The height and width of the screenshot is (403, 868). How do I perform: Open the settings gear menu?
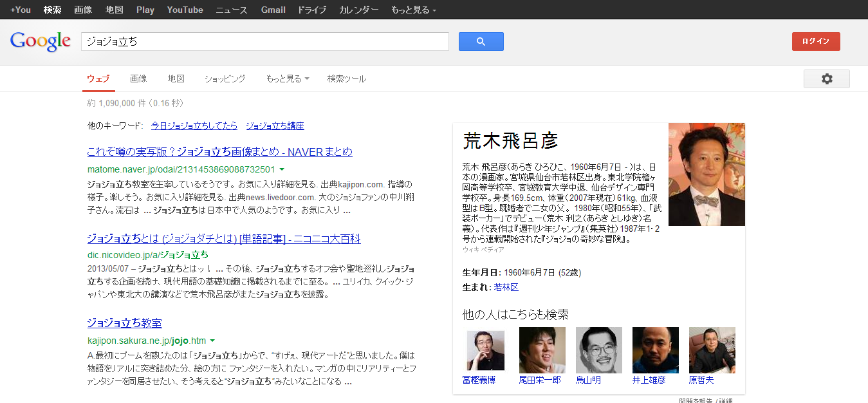pos(826,79)
